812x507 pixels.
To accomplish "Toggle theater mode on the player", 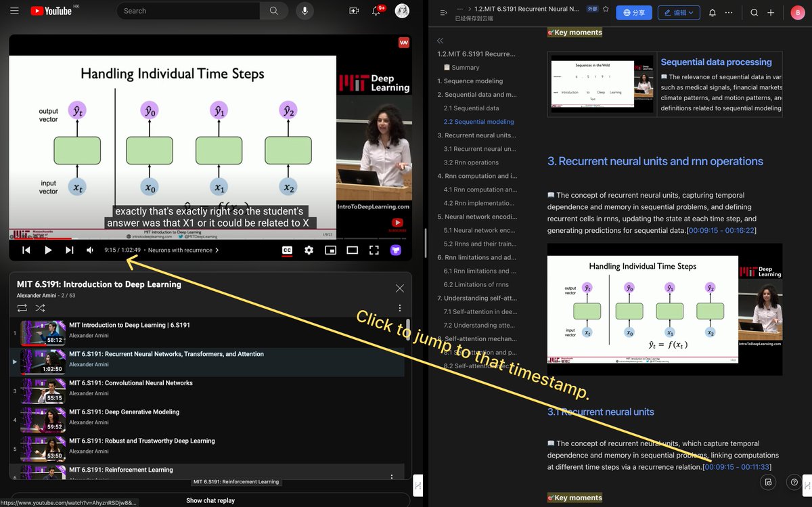I will tap(352, 250).
